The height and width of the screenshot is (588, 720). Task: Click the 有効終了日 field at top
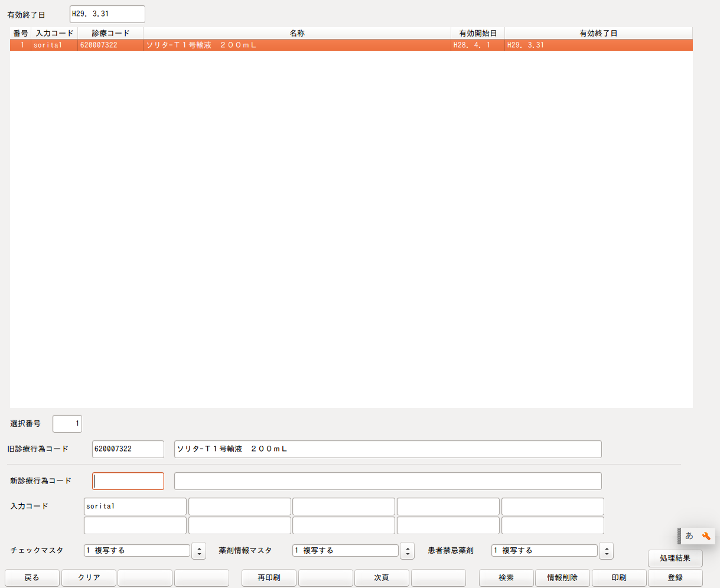(107, 14)
